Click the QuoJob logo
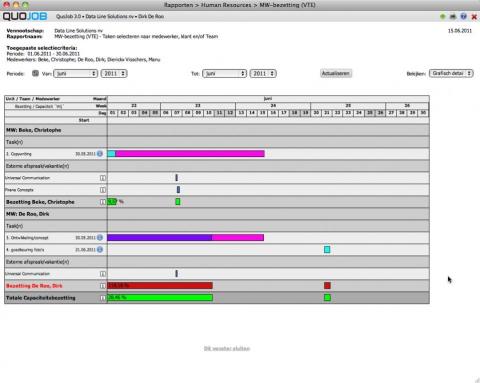480x383 pixels. click(25, 16)
